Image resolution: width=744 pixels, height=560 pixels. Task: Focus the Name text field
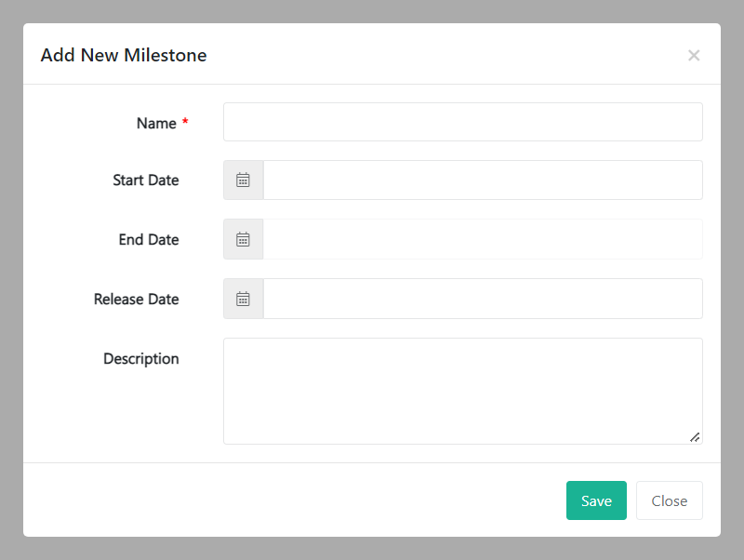click(x=462, y=122)
